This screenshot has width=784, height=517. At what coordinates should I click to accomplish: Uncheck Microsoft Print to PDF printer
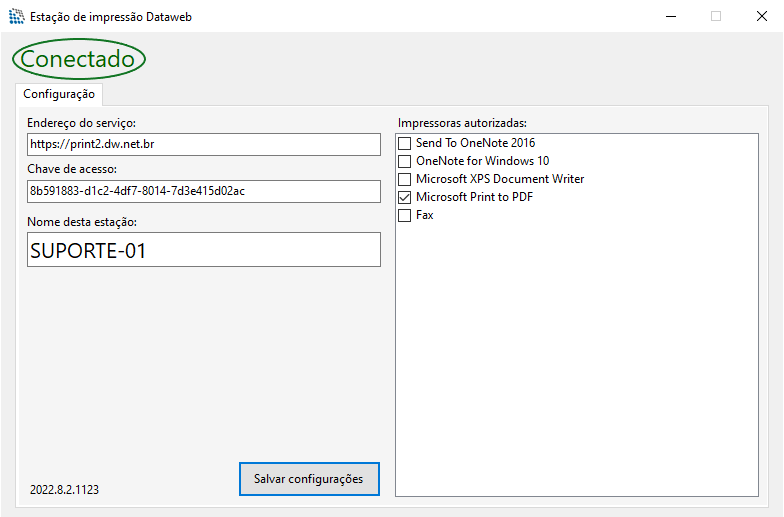[404, 198]
